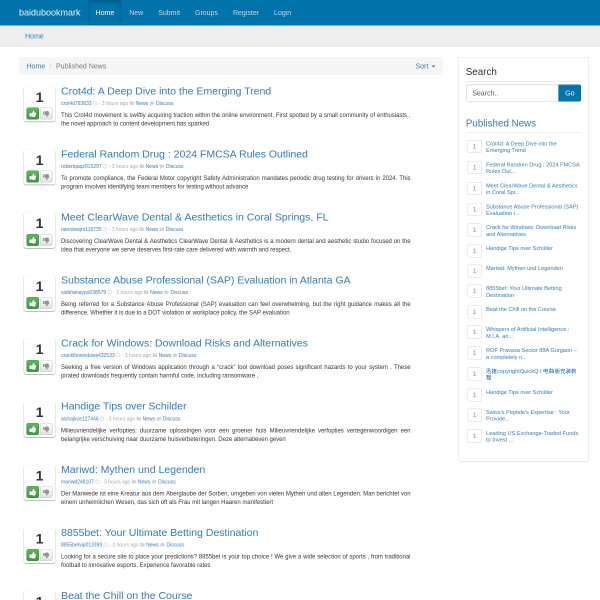
Task: Downvote the 8855bet Betting Destination post
Action: [x=46, y=555]
